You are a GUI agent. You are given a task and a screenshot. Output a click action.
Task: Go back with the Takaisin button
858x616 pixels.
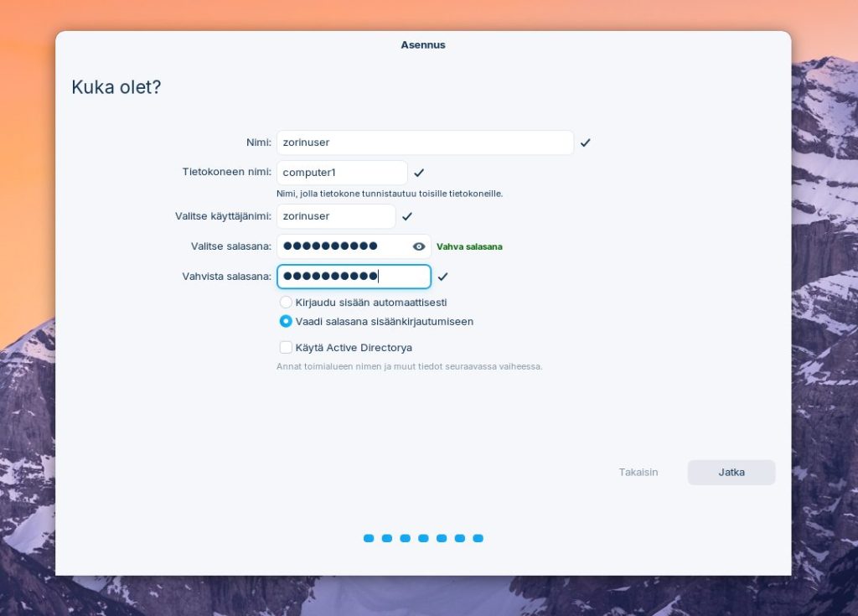pyautogui.click(x=638, y=472)
